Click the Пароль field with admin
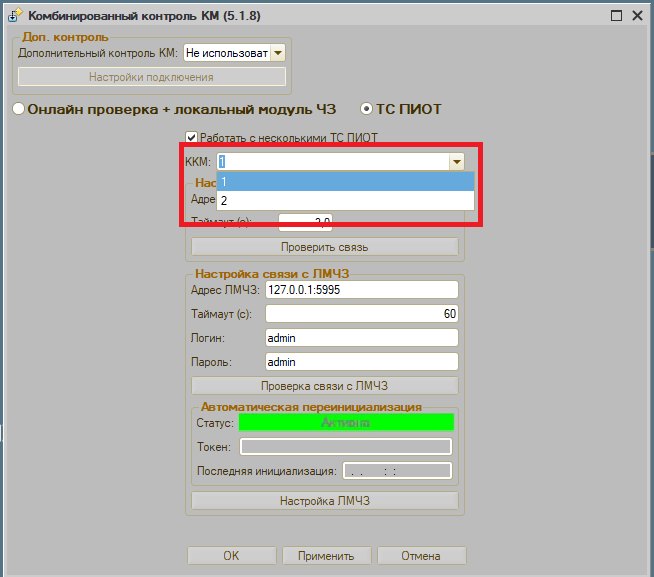The width and height of the screenshot is (654, 577). tap(362, 362)
